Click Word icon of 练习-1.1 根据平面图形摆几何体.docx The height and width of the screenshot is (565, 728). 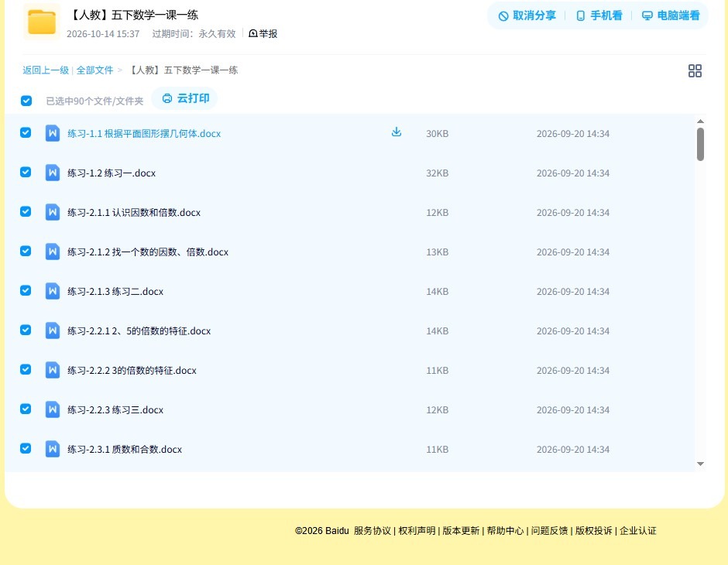[53, 133]
